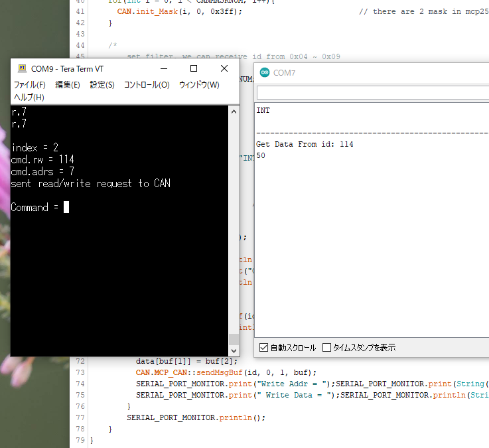Image resolution: width=489 pixels, height=448 pixels.
Task: Click the 'Get Data From id: 114' line
Action: pos(305,144)
